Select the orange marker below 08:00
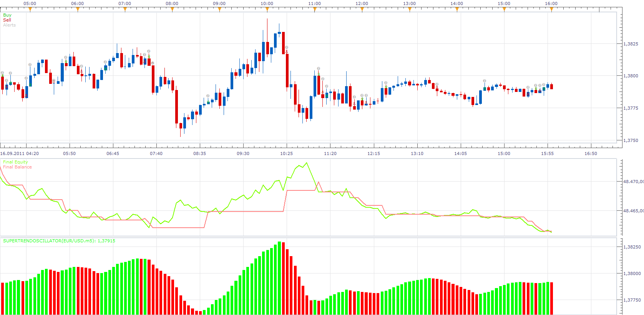644x315 pixels. pos(172,10)
